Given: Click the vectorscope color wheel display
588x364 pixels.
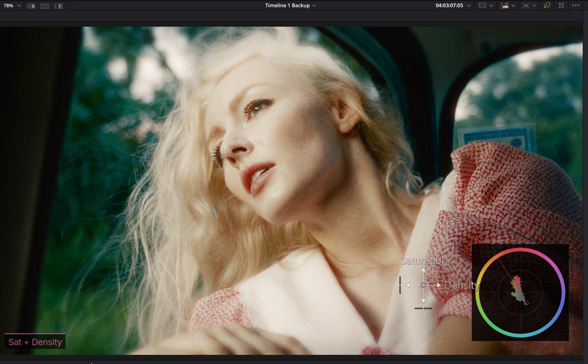Looking at the screenshot, I should 520,292.
